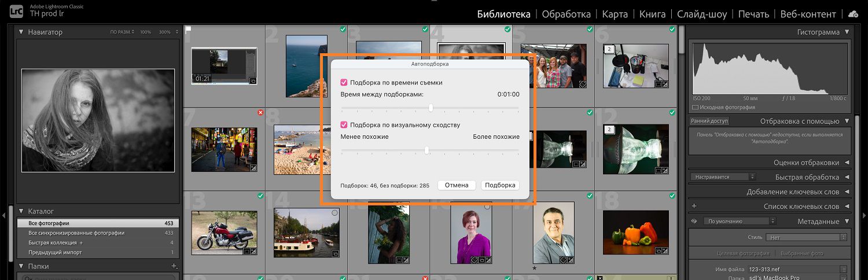Collapse the Папки panel triangle
The image size is (868, 280).
click(21, 267)
